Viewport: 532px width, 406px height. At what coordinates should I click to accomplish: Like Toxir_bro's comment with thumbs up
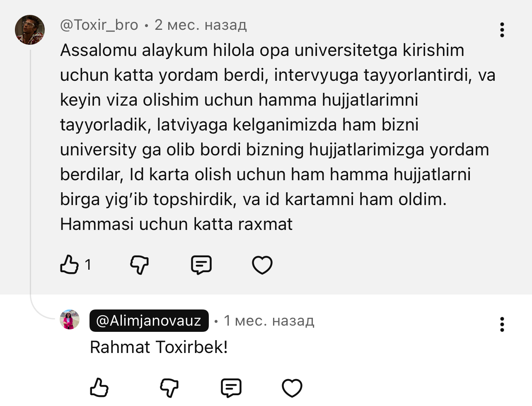tap(70, 264)
